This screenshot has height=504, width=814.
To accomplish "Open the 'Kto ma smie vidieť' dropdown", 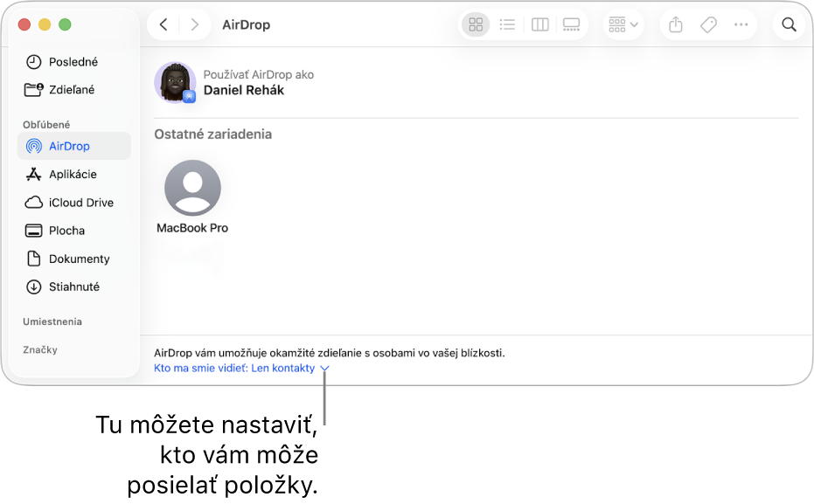I will (x=241, y=368).
